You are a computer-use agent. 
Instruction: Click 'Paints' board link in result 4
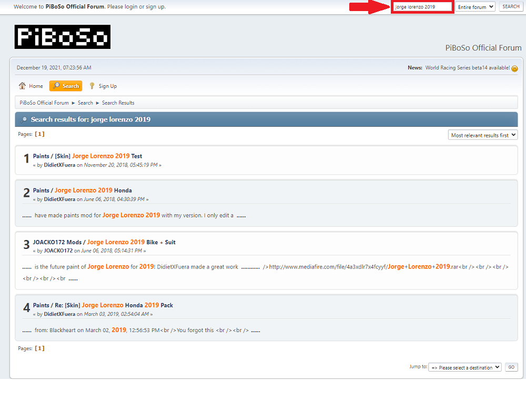click(41, 305)
